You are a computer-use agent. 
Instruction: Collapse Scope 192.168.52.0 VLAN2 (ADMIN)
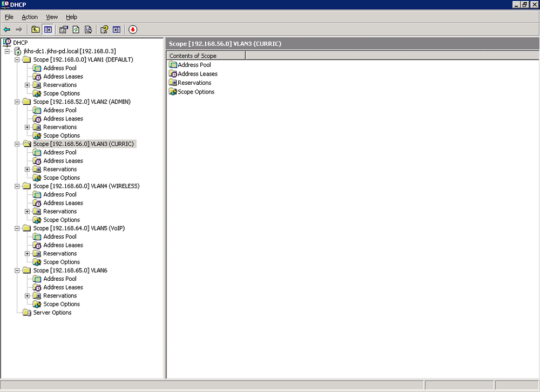(17, 102)
